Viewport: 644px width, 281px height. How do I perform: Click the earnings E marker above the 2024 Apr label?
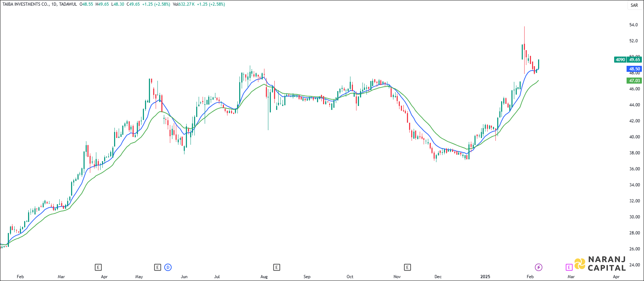coord(98,267)
